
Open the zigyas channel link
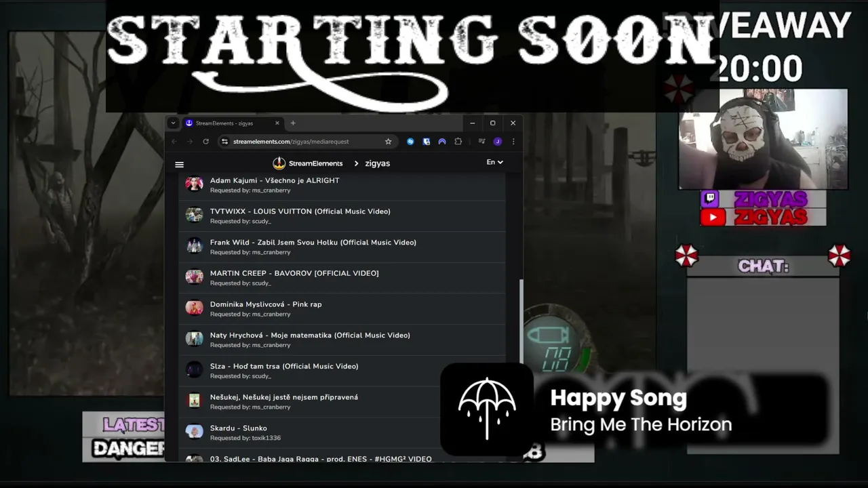(378, 163)
